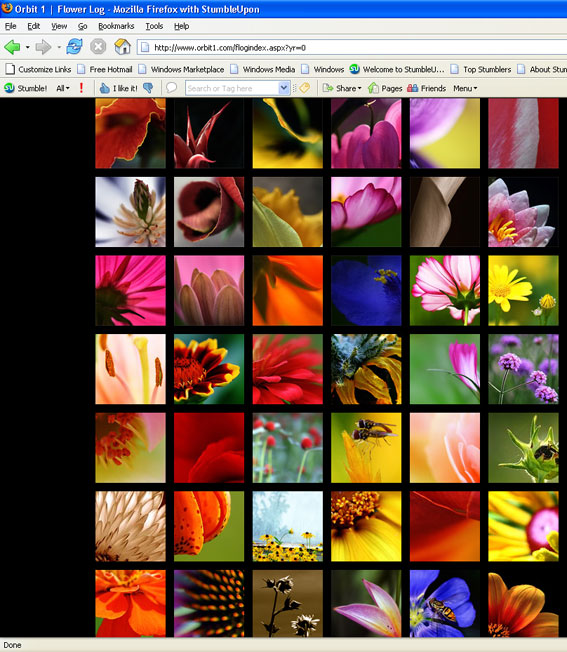Open the purple verbena flowers thumbnail
The height and width of the screenshot is (652, 567).
click(x=523, y=369)
